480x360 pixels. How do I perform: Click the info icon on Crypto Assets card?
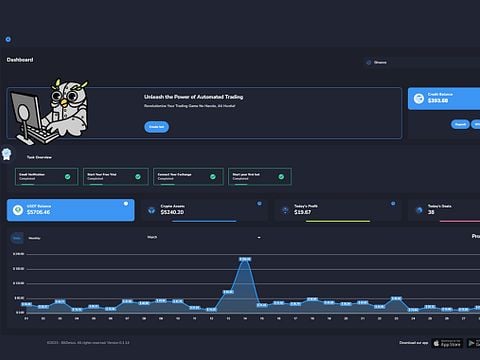[x=259, y=203]
